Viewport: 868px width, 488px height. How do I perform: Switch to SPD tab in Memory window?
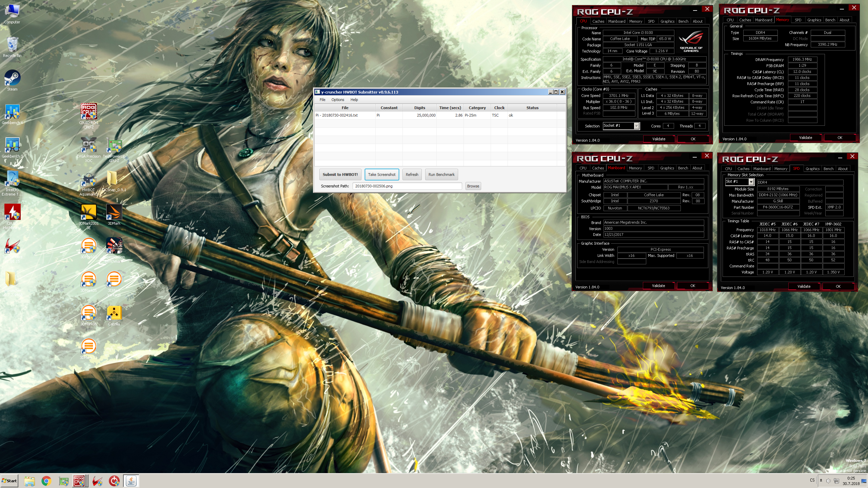coord(798,20)
